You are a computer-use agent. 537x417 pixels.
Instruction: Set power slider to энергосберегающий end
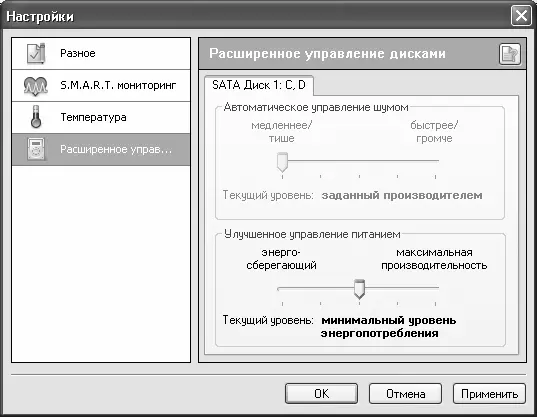[282, 289]
